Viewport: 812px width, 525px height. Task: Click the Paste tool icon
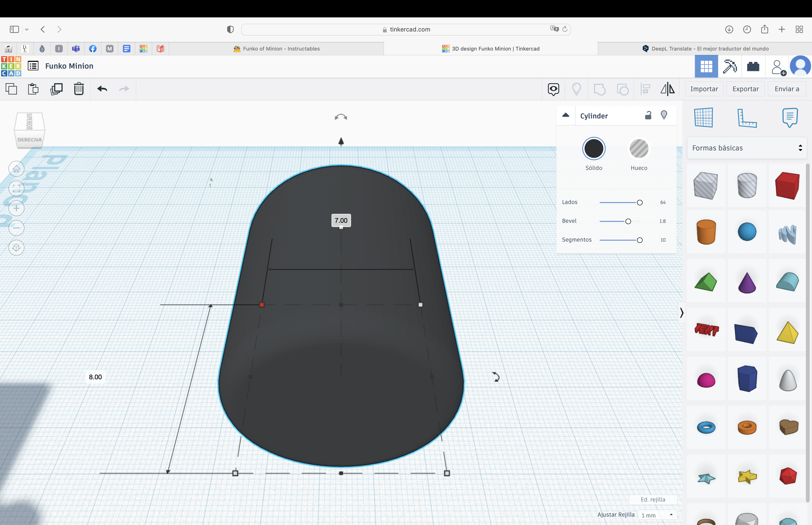(33, 89)
